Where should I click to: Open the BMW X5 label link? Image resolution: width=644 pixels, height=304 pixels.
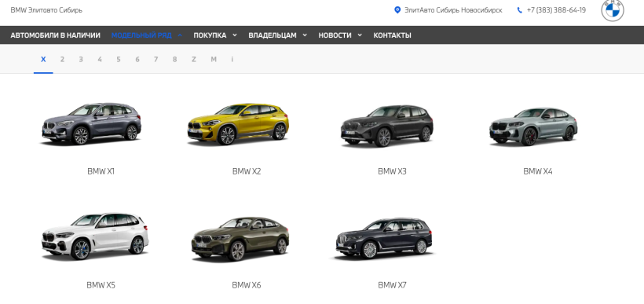pyautogui.click(x=101, y=285)
